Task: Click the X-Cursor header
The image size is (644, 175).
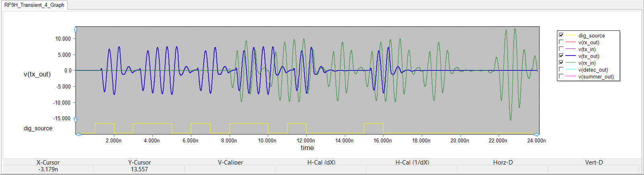Action: point(48,163)
